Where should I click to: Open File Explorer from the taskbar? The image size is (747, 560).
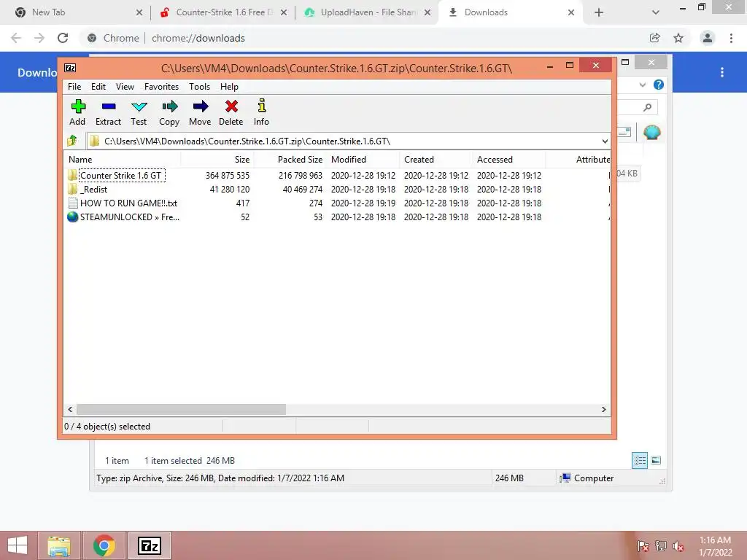58,545
